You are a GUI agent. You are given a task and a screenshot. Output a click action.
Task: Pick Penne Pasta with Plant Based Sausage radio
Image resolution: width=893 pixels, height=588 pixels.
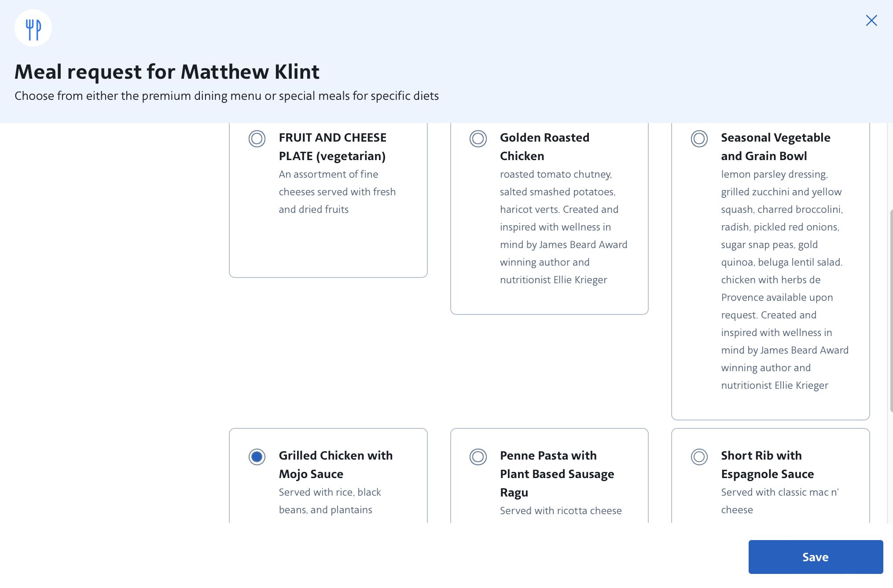pyautogui.click(x=478, y=457)
